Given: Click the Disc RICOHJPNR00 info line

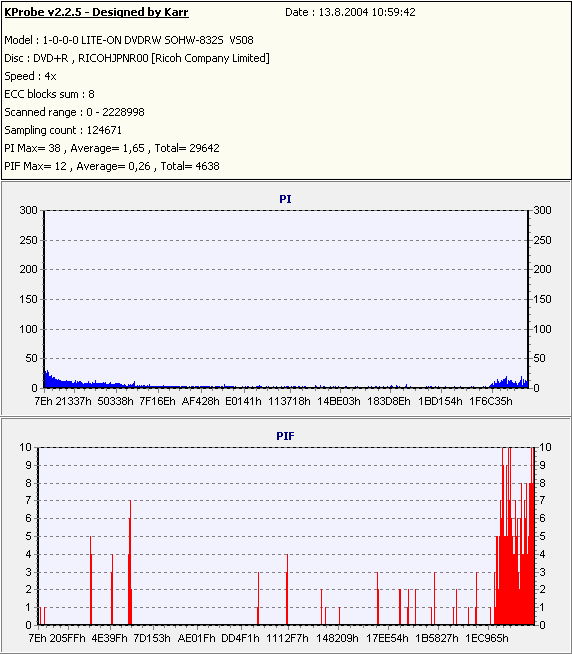Looking at the screenshot, I should click(137, 58).
